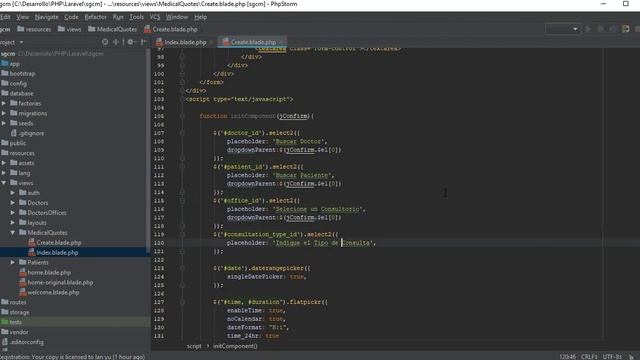Open the Project view dropdown arrow
This screenshot has height=360, width=640.
point(21,42)
